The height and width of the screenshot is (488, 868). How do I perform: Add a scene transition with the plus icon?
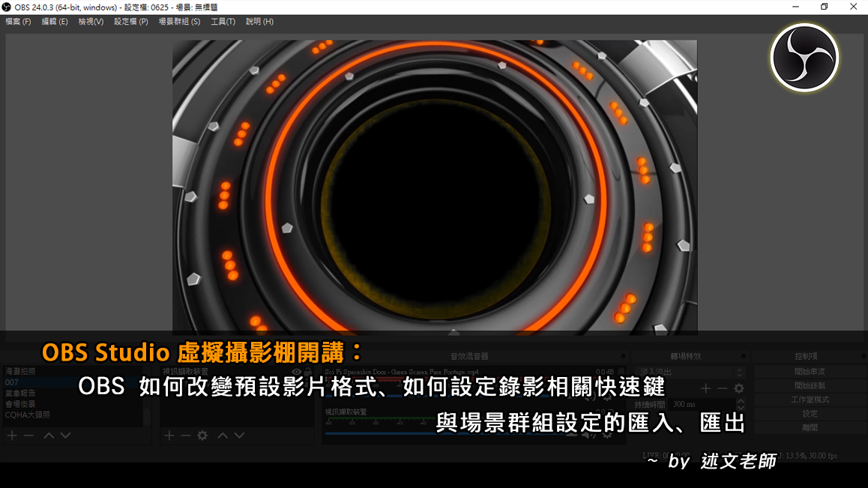(x=705, y=389)
